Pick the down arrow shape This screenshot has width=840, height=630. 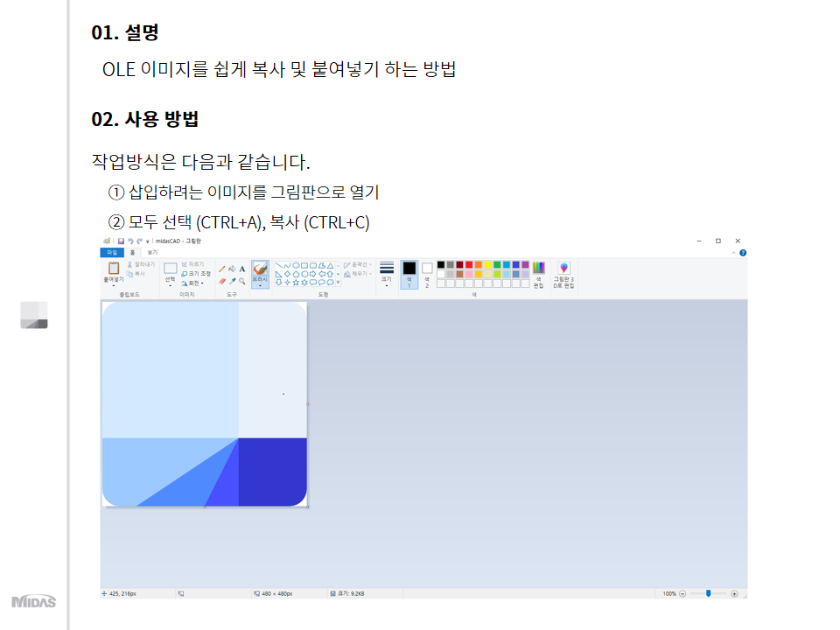[x=278, y=283]
